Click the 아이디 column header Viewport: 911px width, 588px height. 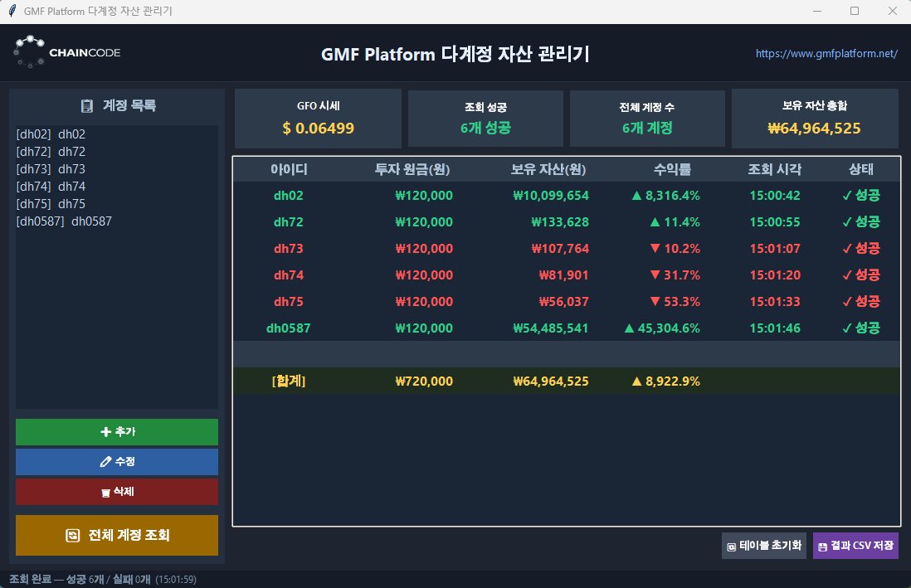point(289,169)
